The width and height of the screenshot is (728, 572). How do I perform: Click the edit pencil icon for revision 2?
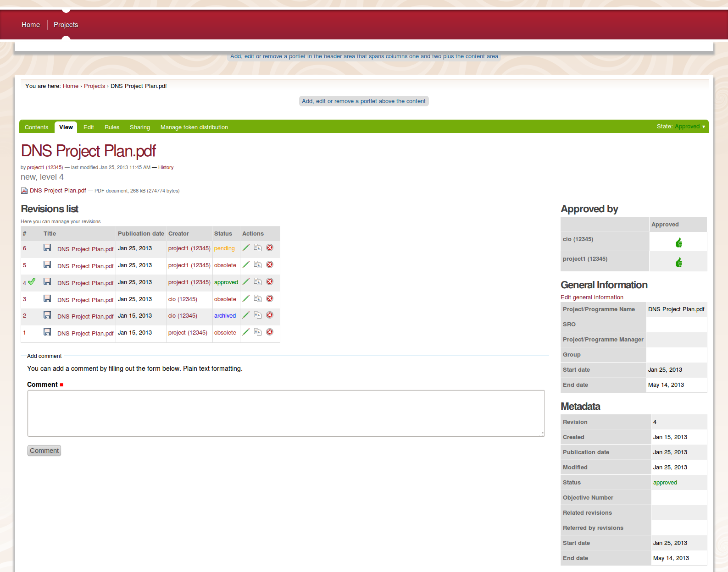tap(246, 315)
